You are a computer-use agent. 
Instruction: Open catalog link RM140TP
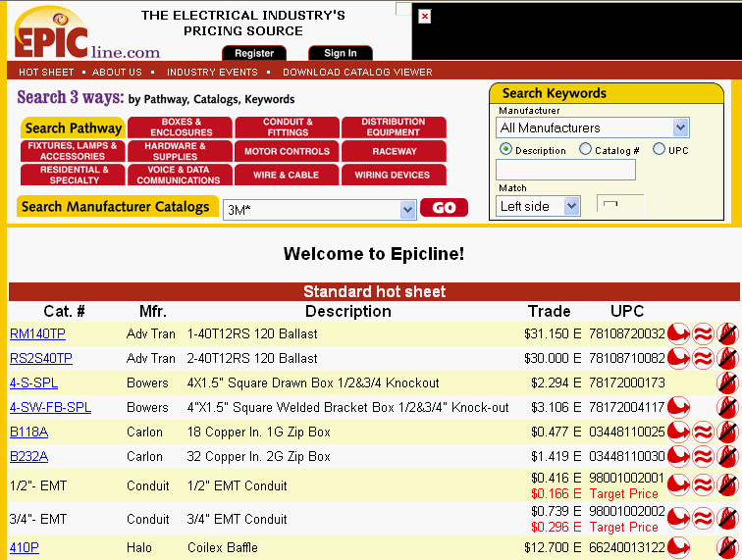(x=37, y=333)
